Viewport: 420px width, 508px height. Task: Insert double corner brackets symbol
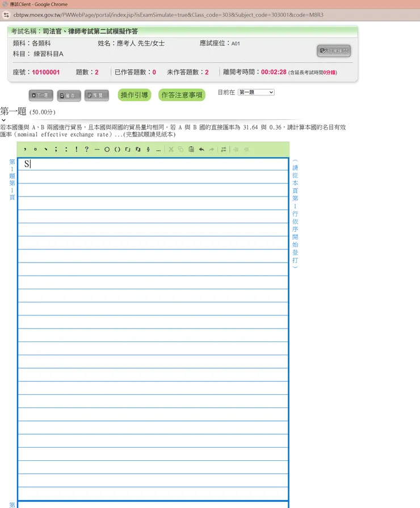pos(138,149)
